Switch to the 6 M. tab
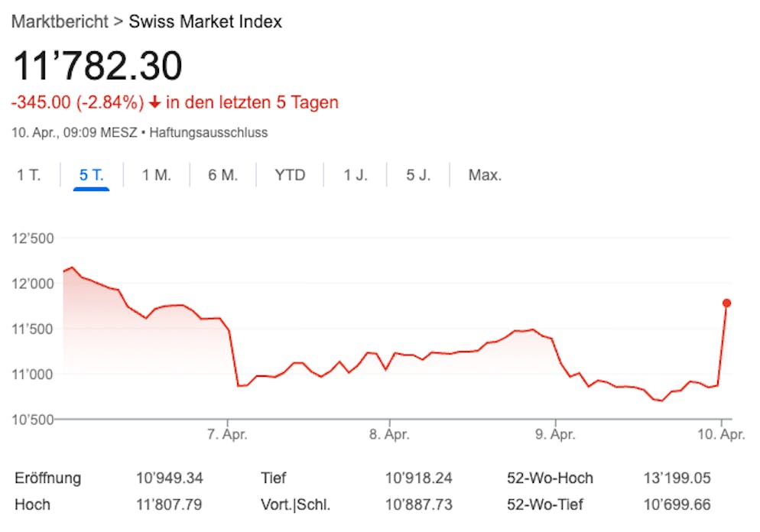This screenshot has height=532, width=760. click(222, 175)
